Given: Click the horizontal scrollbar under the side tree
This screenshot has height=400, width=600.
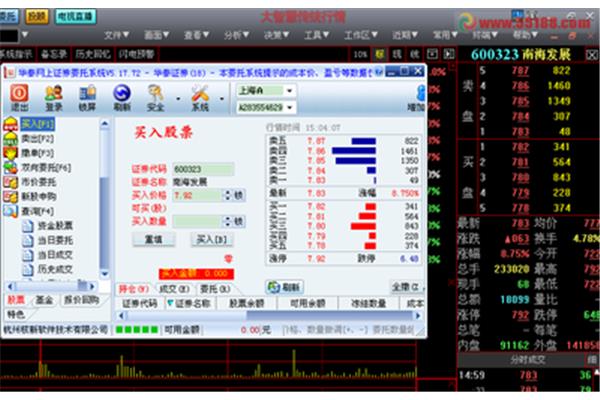Looking at the screenshot, I should pyautogui.click(x=51, y=286).
